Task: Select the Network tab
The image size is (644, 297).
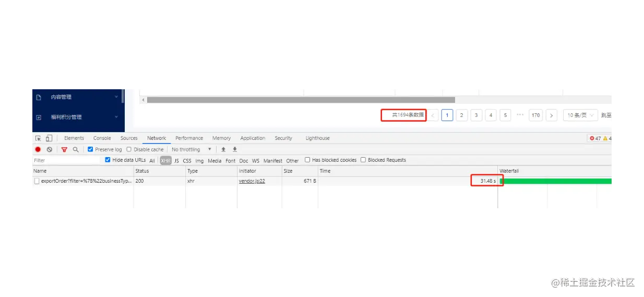Action: (157, 138)
